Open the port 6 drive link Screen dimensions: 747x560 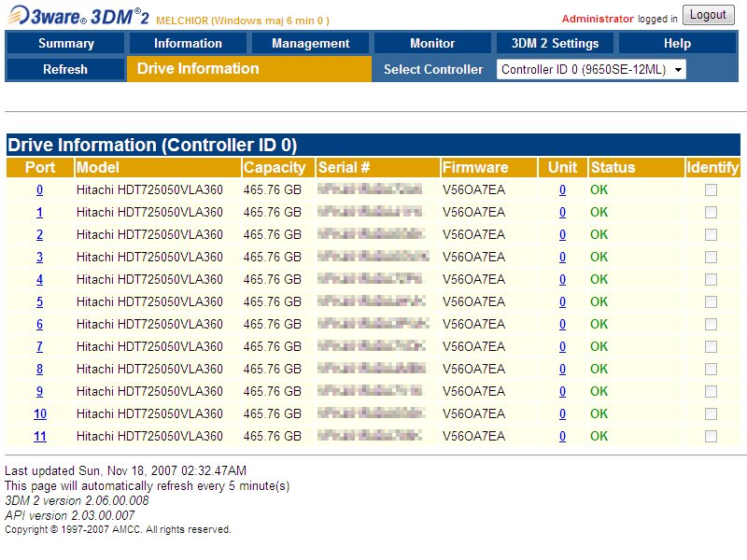tap(39, 324)
